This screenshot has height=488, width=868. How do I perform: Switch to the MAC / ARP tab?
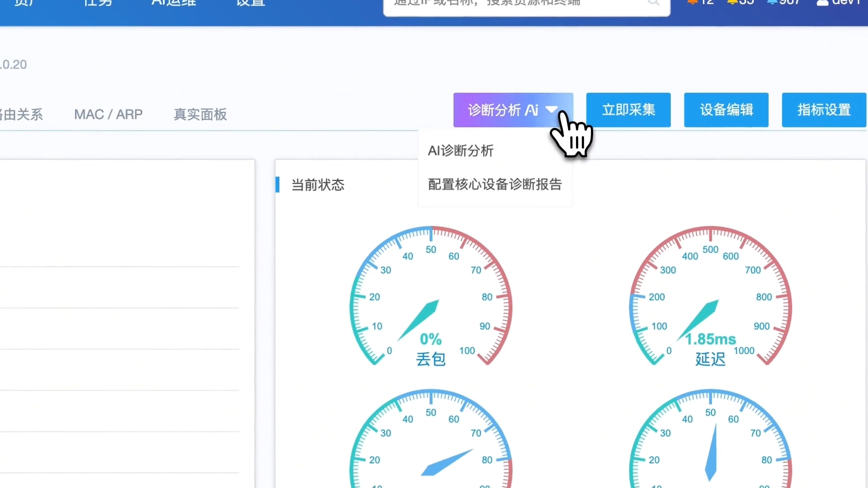pyautogui.click(x=108, y=114)
